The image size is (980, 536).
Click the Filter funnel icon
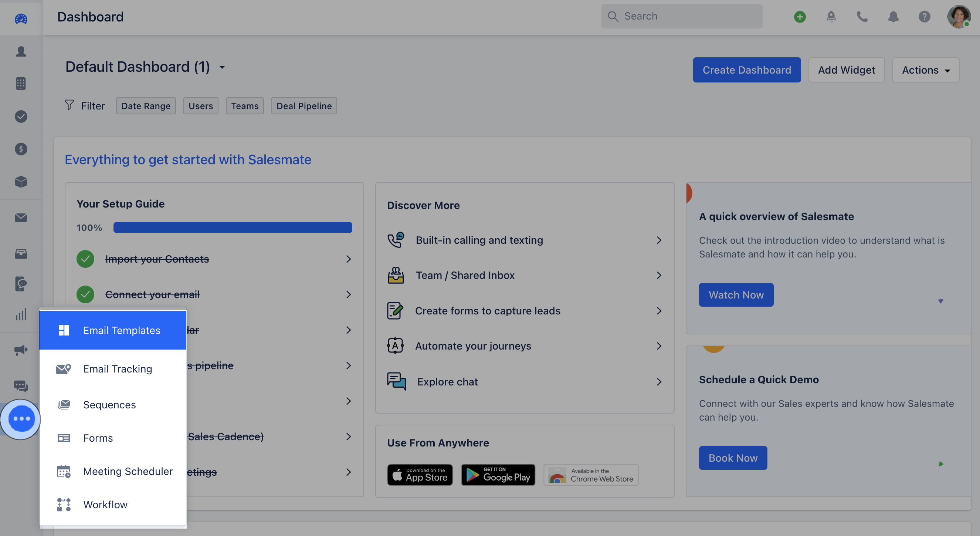(69, 105)
